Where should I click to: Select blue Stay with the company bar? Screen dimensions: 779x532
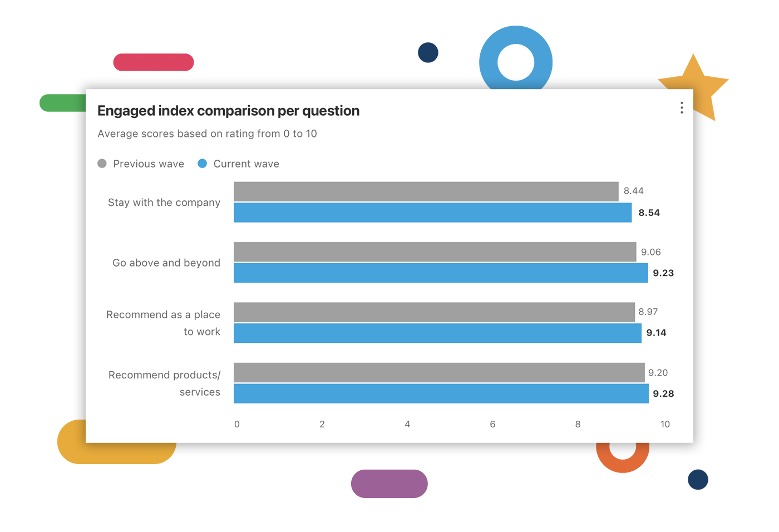coord(432,213)
